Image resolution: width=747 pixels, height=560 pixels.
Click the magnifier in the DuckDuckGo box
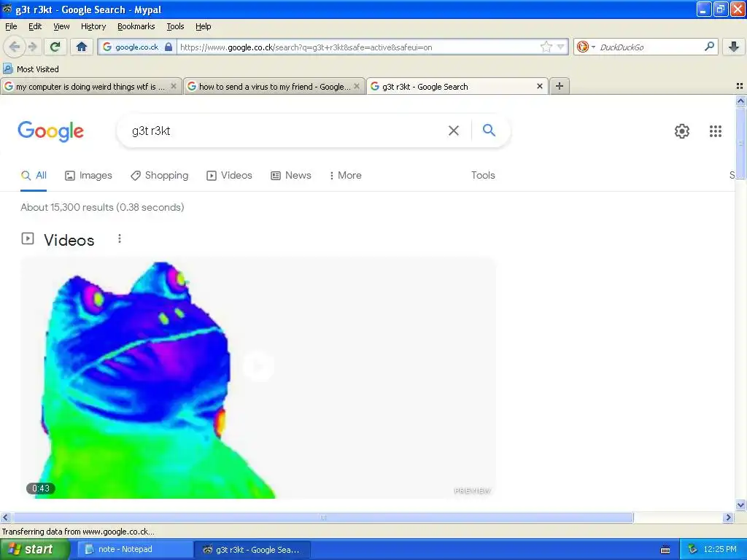click(709, 47)
